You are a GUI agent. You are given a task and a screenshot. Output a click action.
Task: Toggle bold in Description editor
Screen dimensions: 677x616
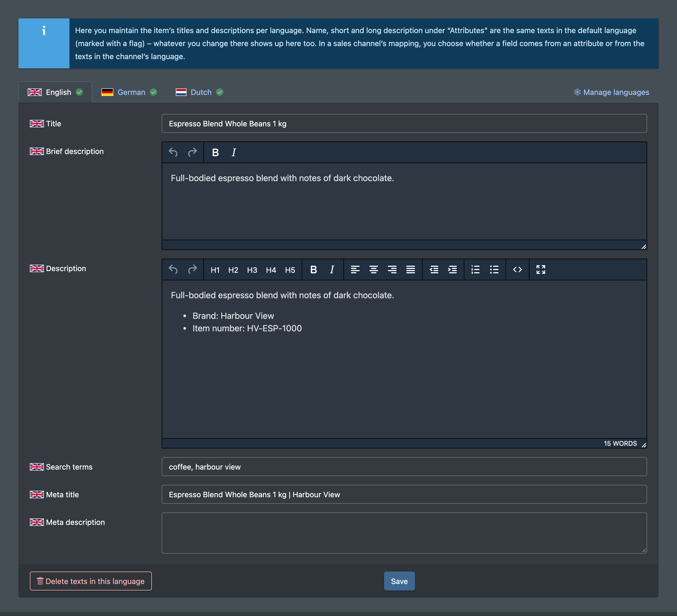pos(314,269)
